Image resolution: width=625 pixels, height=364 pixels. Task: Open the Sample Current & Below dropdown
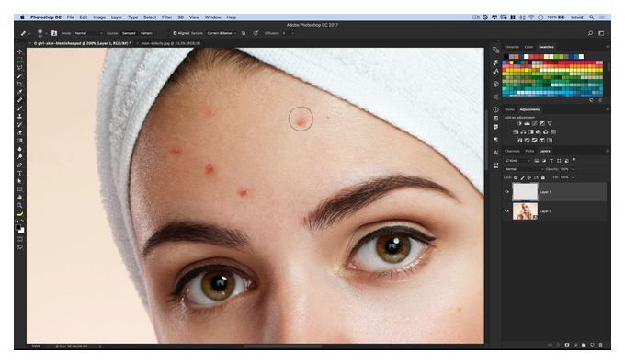(x=222, y=33)
